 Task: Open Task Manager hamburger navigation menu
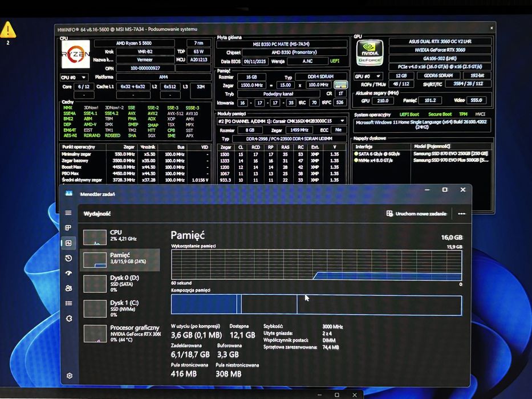68,213
